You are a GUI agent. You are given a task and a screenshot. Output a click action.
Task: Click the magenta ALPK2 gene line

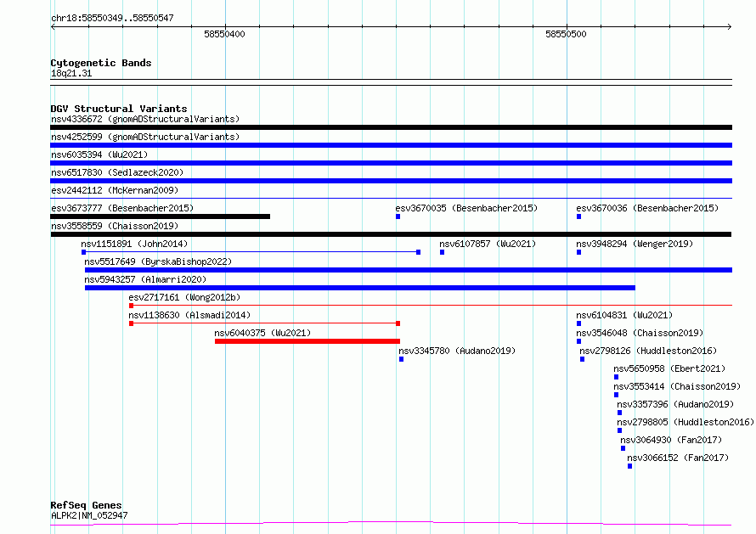point(391,523)
